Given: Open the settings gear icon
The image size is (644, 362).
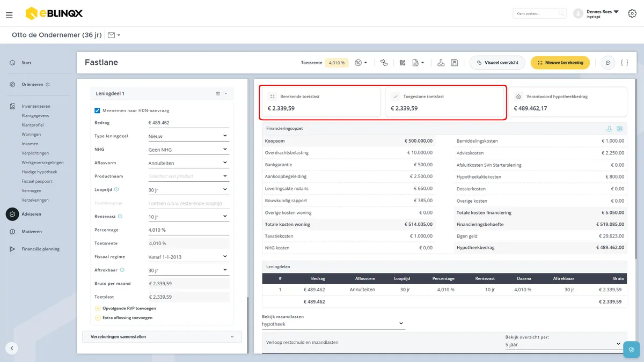Looking at the screenshot, I should pyautogui.click(x=632, y=13).
